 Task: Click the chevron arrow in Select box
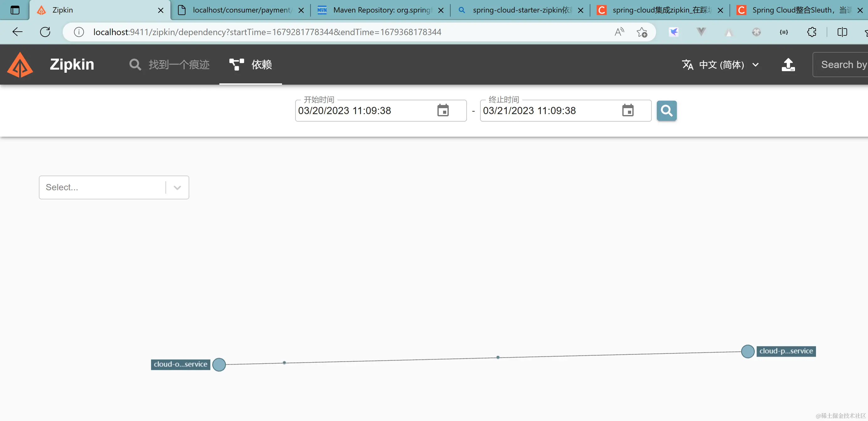[x=177, y=188]
